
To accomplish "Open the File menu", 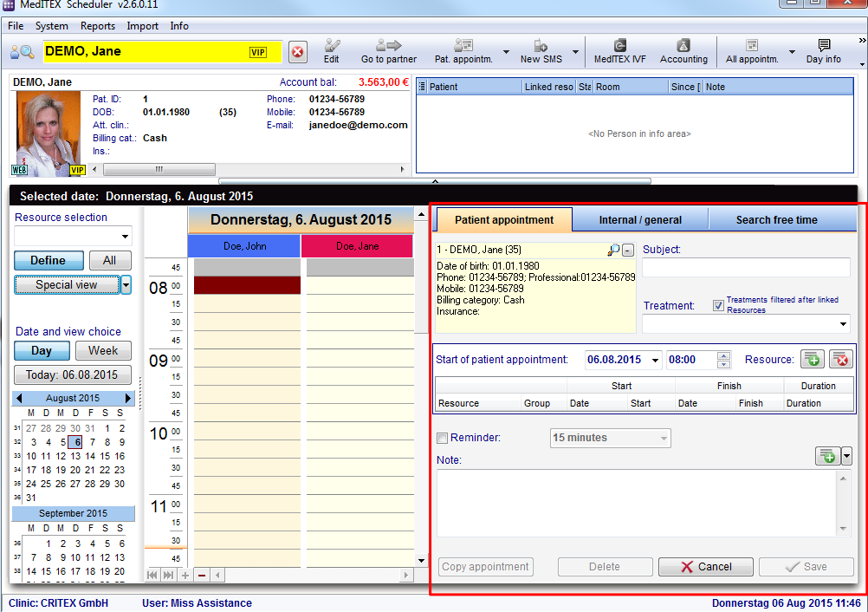I will pyautogui.click(x=16, y=26).
